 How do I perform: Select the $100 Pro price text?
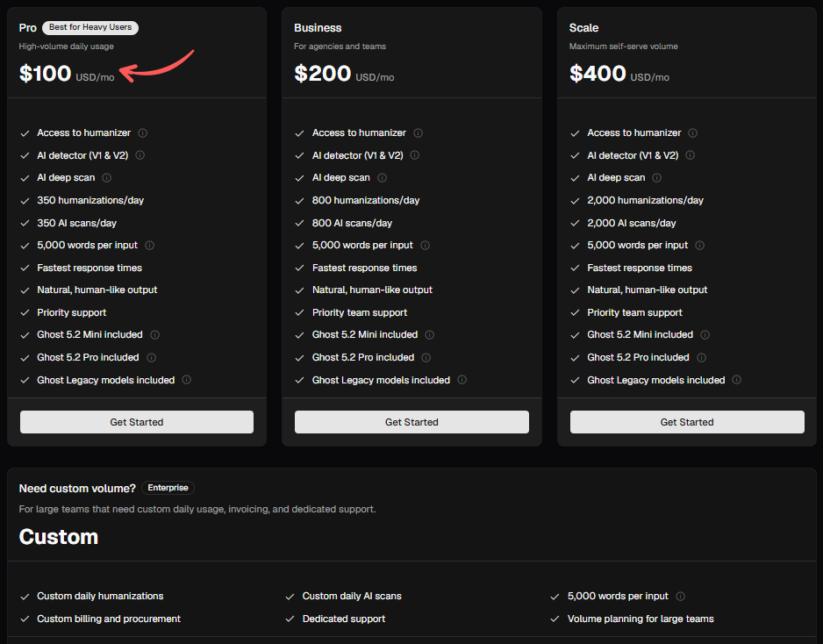(x=45, y=74)
